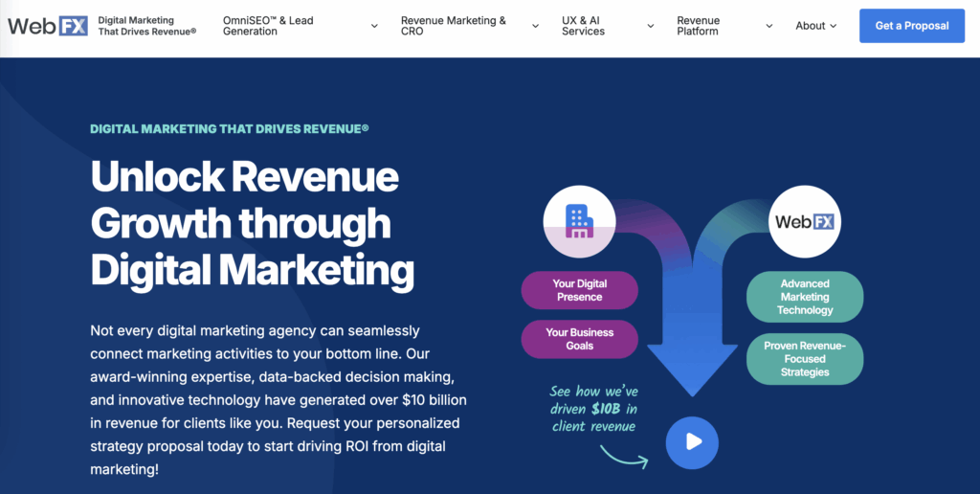980x494 pixels.
Task: Select the Your Business Goals pill
Action: (x=579, y=339)
